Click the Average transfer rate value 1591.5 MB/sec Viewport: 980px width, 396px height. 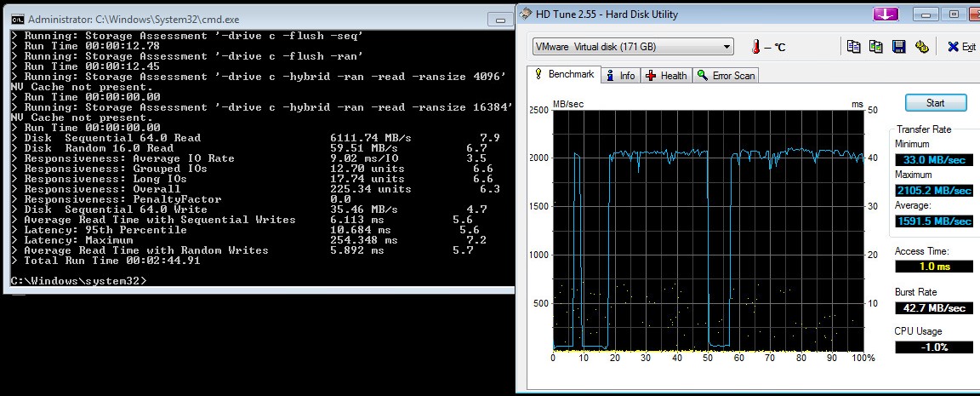tap(934, 221)
